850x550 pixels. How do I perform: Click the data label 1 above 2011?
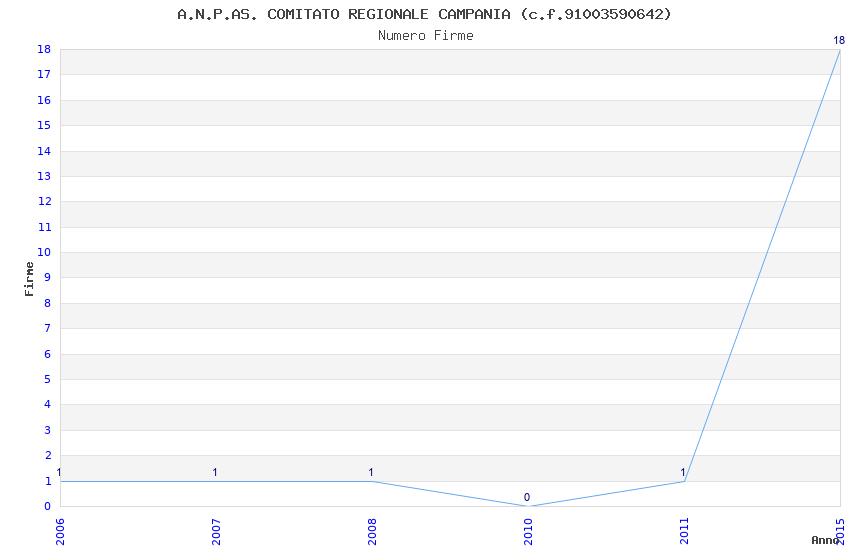coord(683,472)
